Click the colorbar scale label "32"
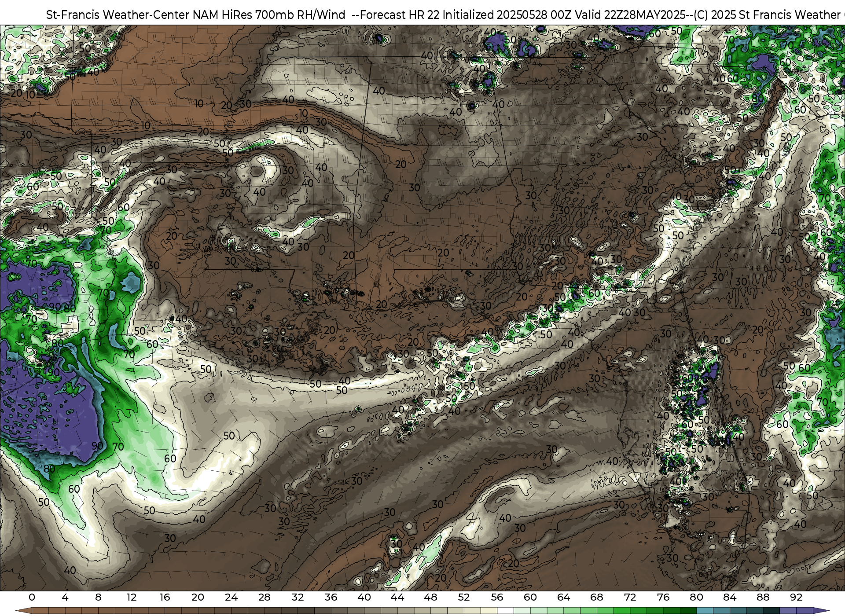The width and height of the screenshot is (845, 616). pos(298,597)
